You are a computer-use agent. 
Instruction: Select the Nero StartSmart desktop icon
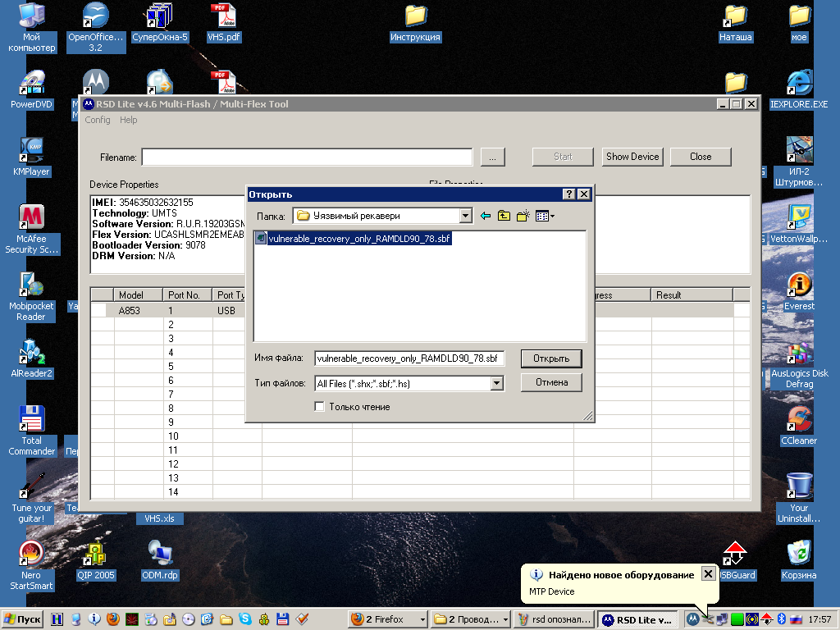point(32,566)
